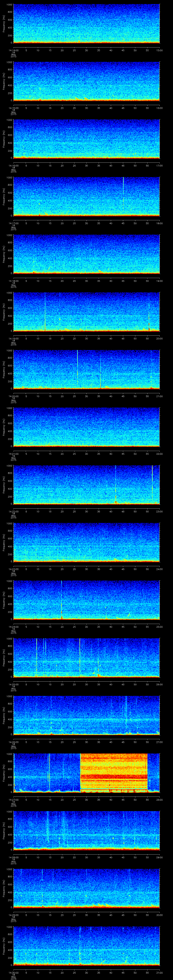Click the vertical spike near 10 s in 14:25:00 spectrogram
Image resolution: width=173 pixels, height=980 pixels.
(36, 656)
